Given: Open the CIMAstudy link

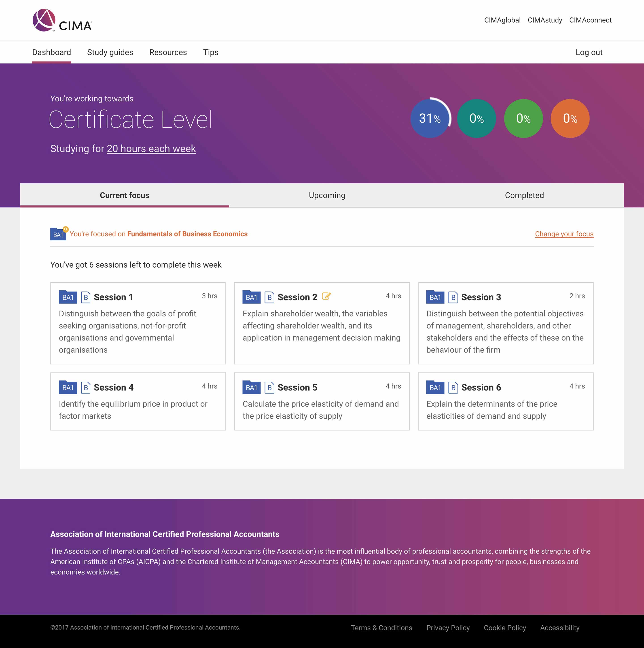Looking at the screenshot, I should point(545,20).
